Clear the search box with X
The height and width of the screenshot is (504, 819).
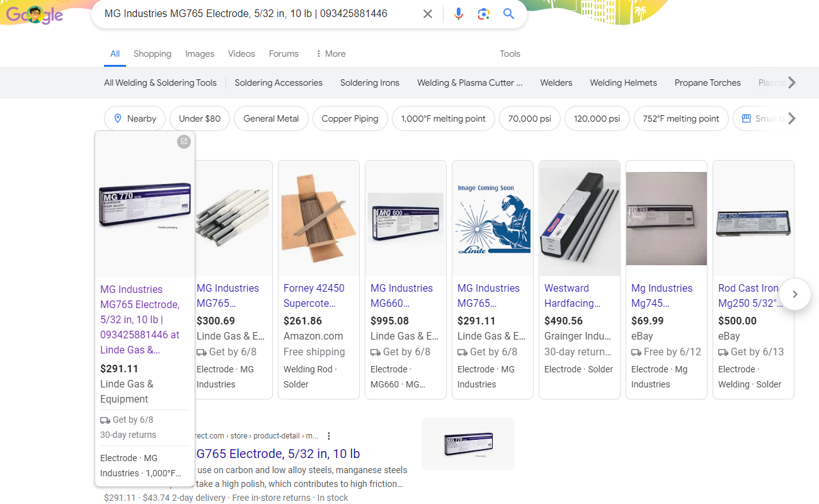[x=428, y=14]
